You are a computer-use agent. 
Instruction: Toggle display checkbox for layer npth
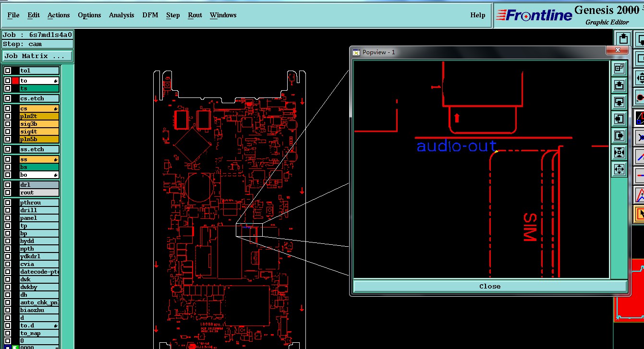[x=8, y=249]
